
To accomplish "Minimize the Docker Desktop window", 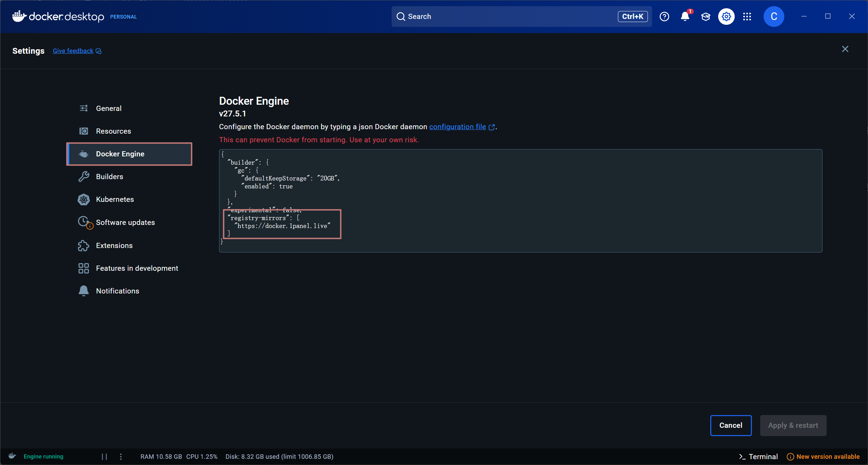I will click(x=804, y=16).
